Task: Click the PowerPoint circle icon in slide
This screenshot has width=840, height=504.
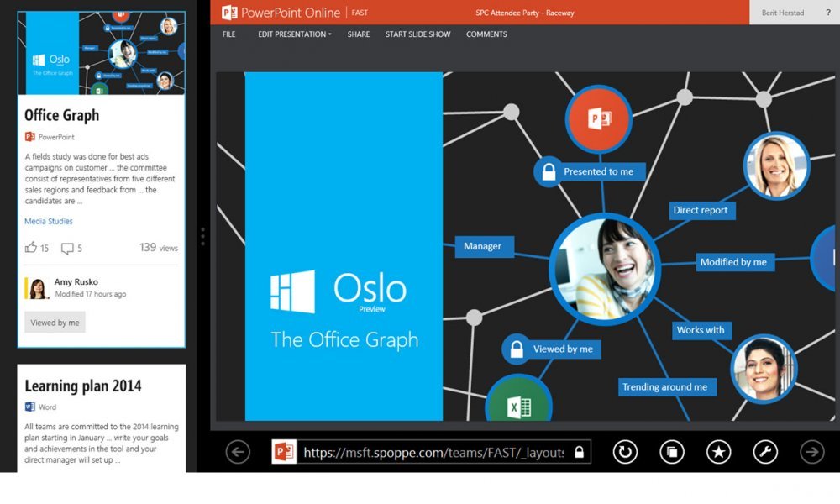Action: tap(599, 119)
